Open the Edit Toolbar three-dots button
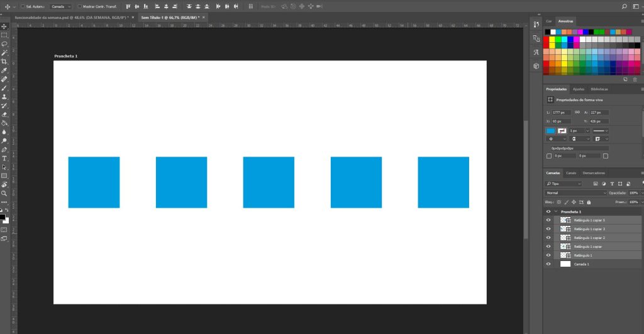The image size is (644, 334). click(x=4, y=202)
